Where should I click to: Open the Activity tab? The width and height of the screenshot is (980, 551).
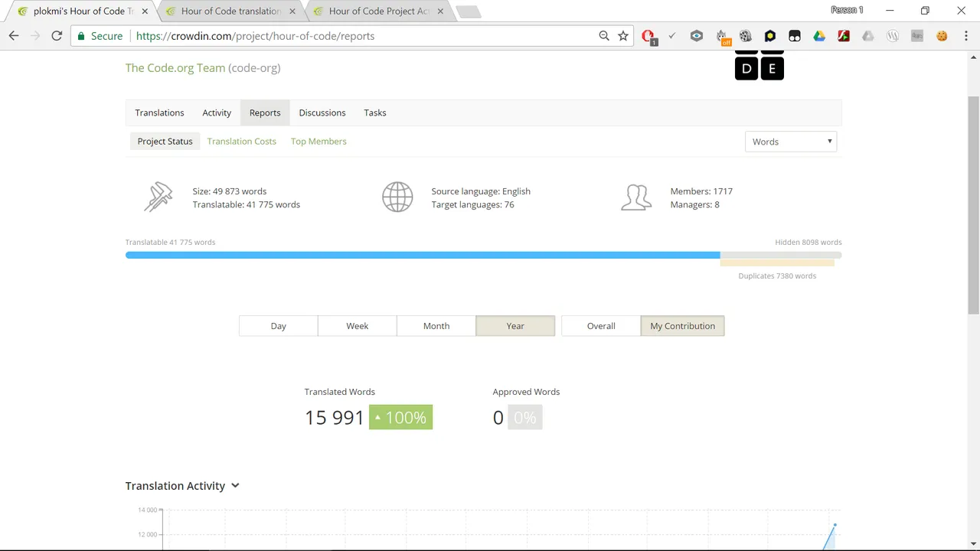[x=217, y=112]
